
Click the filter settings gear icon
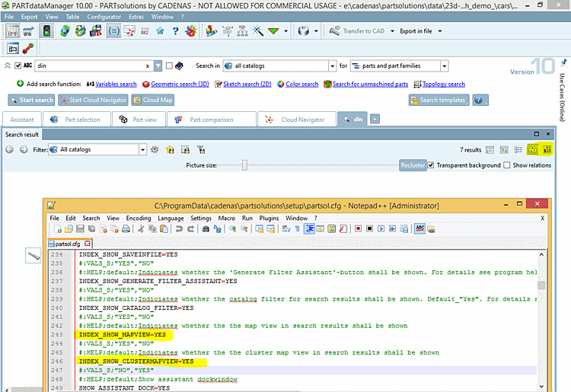tap(155, 150)
